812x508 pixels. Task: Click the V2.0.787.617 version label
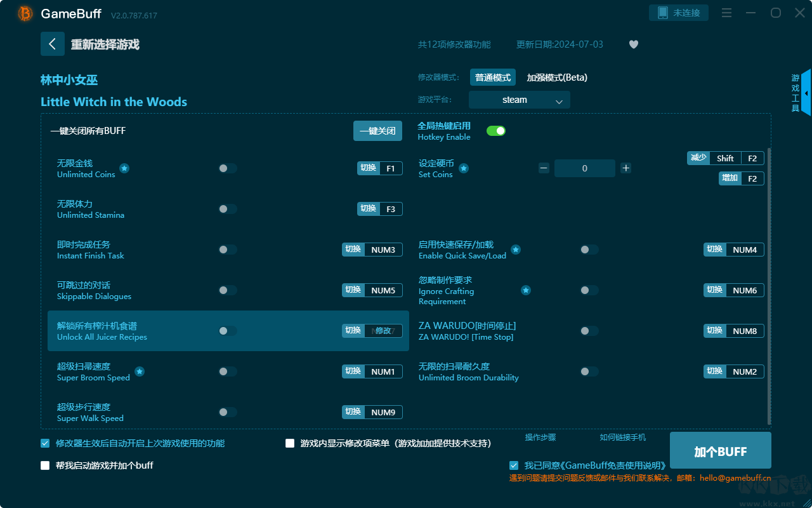coord(134,15)
